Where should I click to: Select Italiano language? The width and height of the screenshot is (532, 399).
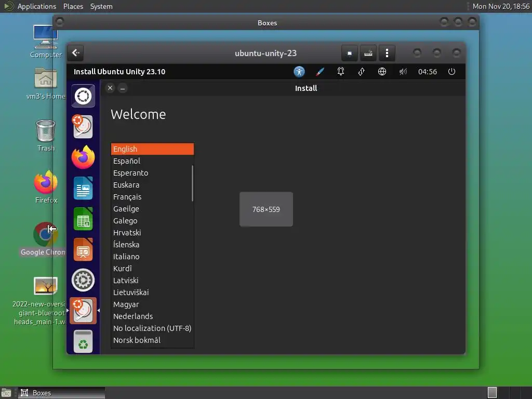pyautogui.click(x=152, y=257)
